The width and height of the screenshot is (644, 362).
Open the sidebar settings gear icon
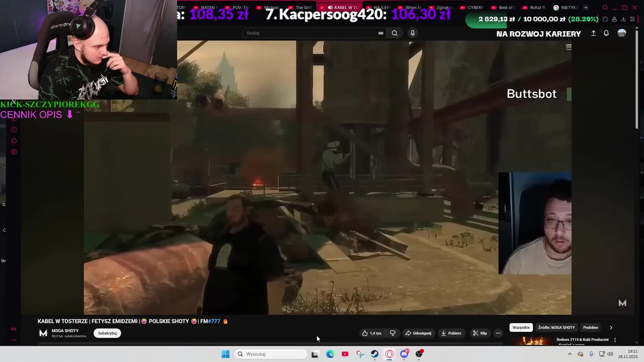pyautogui.click(x=14, y=152)
